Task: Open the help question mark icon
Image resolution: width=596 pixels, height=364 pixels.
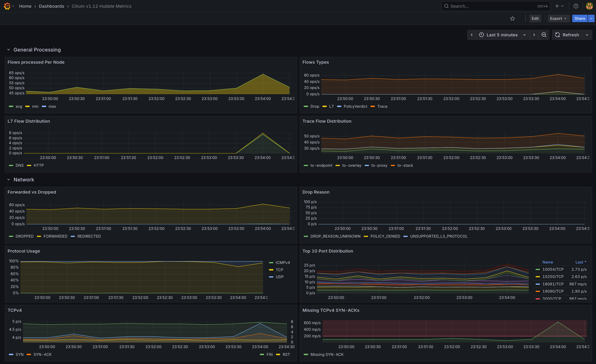Action: point(576,6)
